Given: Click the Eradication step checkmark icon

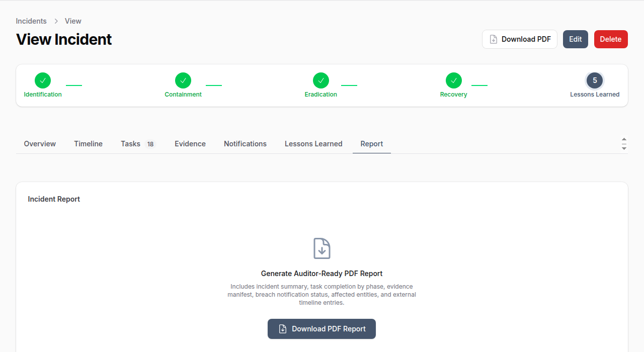Looking at the screenshot, I should [x=321, y=80].
